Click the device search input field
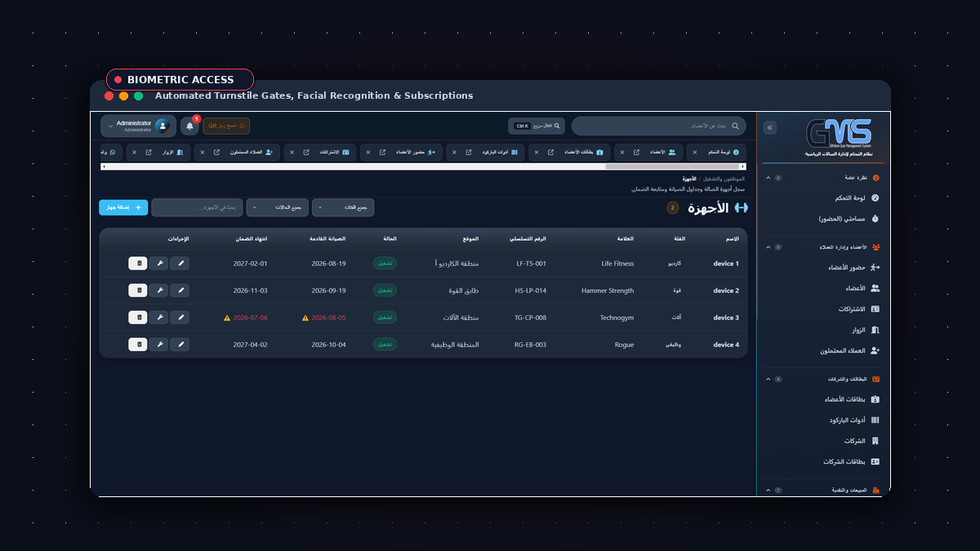 pyautogui.click(x=197, y=208)
